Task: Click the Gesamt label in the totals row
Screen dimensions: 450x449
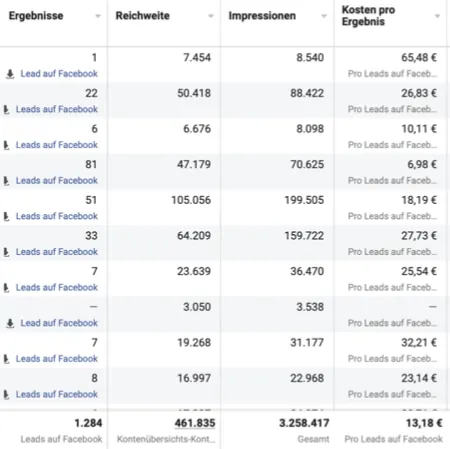Action: [313, 439]
